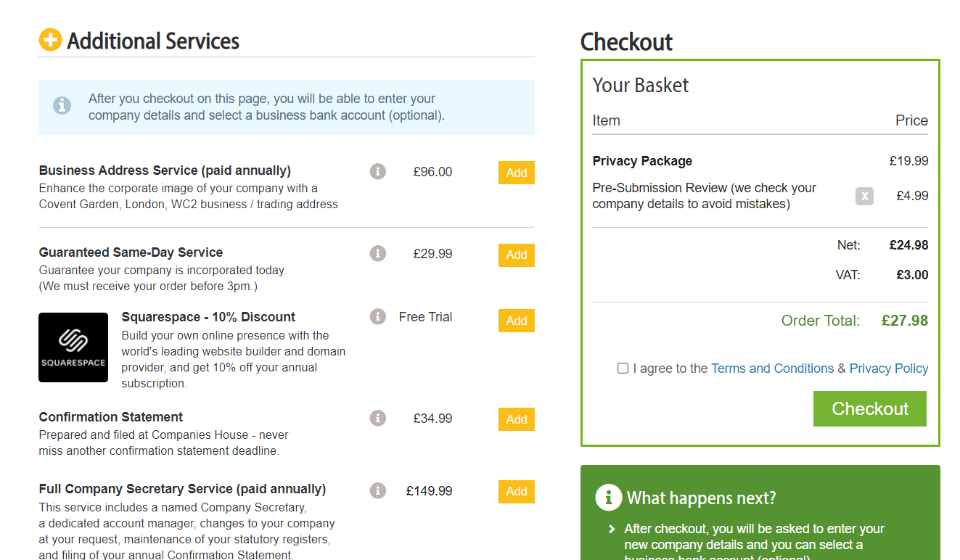Screen dimensions: 960x560
Task: Add Confirmation Statement service
Action: 517,419
